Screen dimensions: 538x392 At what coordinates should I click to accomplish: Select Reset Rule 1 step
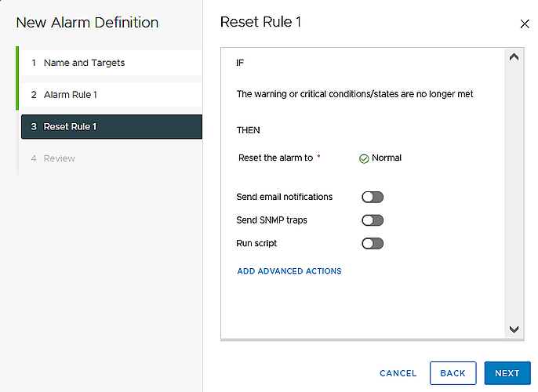70,126
